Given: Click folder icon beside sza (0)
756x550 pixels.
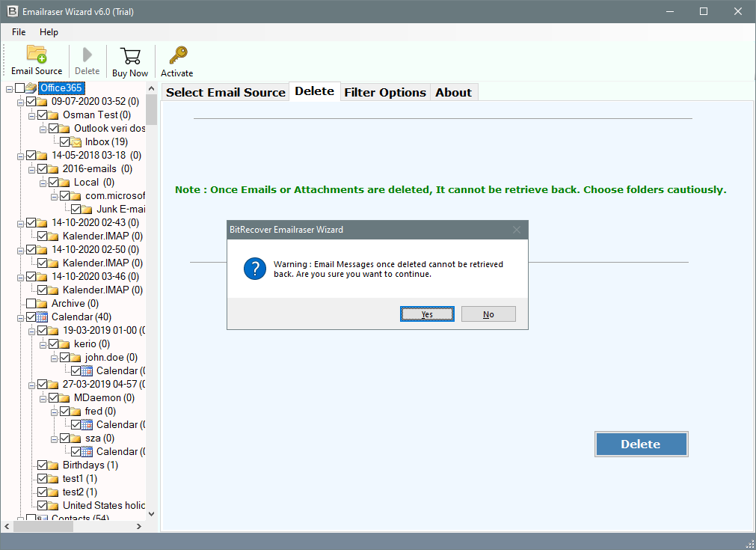Looking at the screenshot, I should tap(76, 439).
